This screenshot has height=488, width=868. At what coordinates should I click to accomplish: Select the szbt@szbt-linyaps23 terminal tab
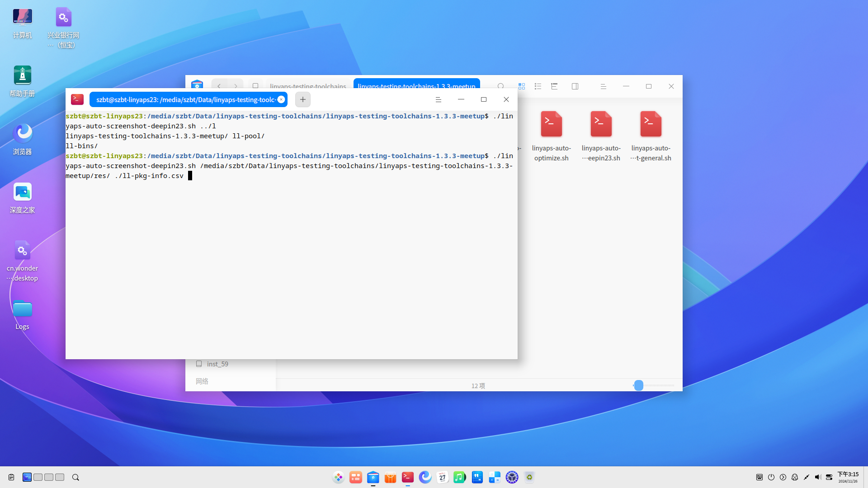pyautogui.click(x=185, y=99)
